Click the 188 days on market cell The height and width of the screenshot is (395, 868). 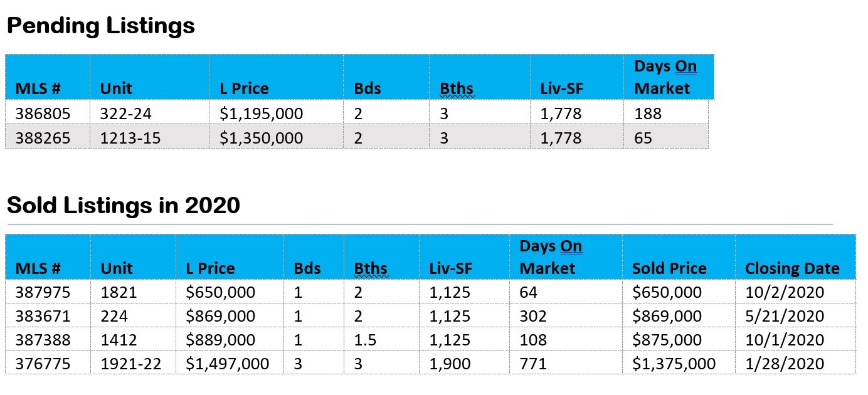click(648, 114)
